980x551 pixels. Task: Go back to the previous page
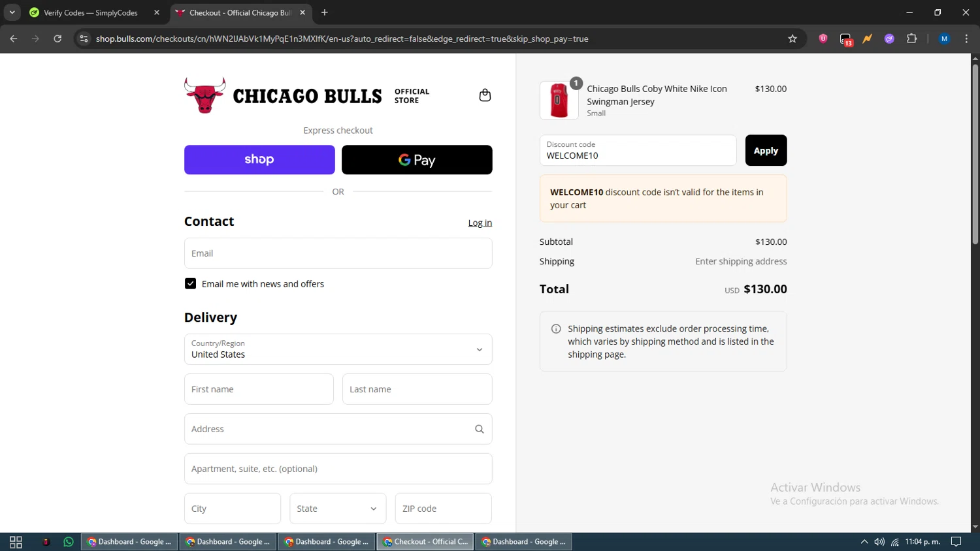[x=14, y=39]
